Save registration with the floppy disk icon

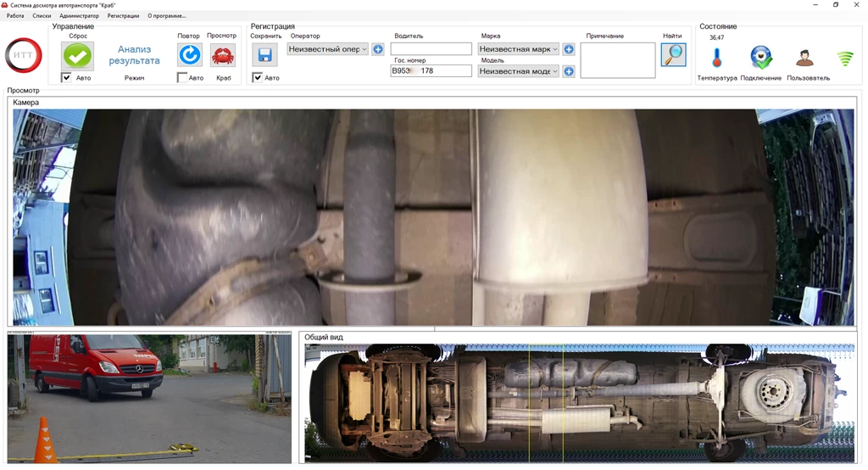(264, 55)
